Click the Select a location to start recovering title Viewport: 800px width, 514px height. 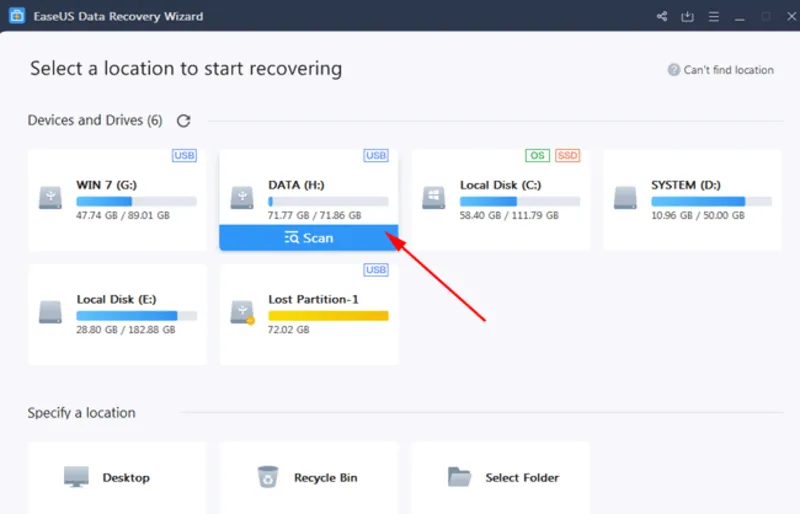pyautogui.click(x=186, y=69)
